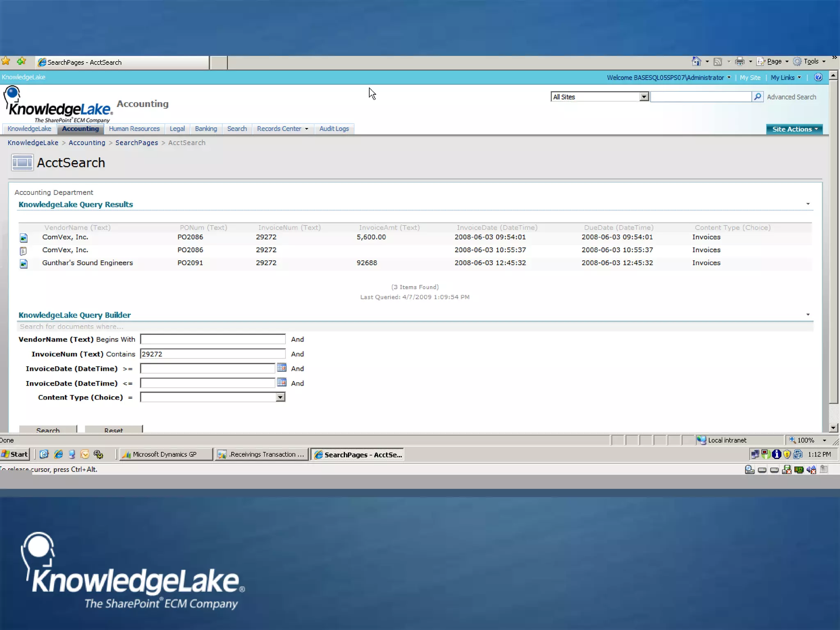Click the printer icon in browser toolbar
Image resolution: width=840 pixels, height=630 pixels.
point(740,62)
